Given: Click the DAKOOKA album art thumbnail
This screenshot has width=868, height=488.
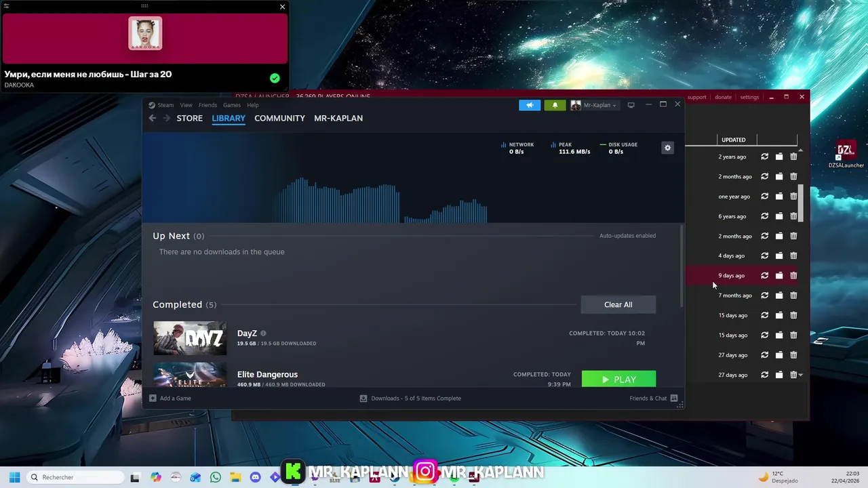Looking at the screenshot, I should click(x=145, y=33).
